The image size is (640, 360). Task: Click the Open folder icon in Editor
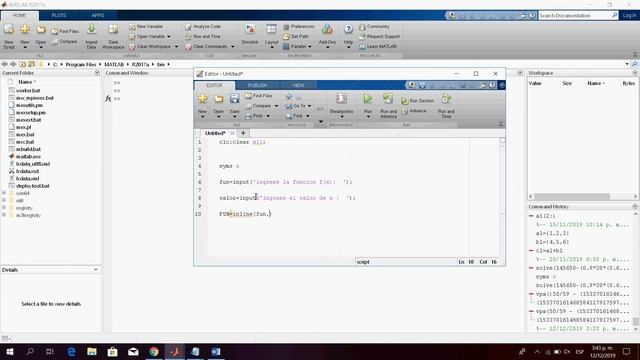[x=218, y=99]
